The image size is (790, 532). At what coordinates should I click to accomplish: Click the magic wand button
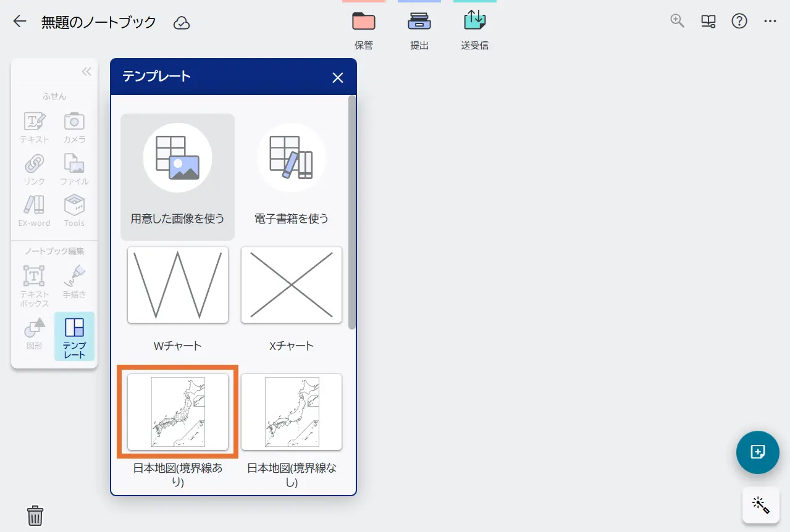click(760, 505)
